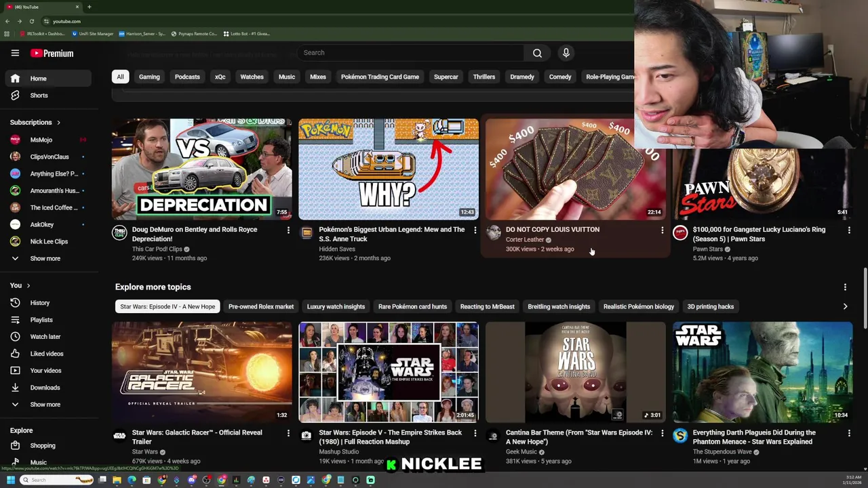
Task: Reload the page in the browser
Action: [x=31, y=21]
